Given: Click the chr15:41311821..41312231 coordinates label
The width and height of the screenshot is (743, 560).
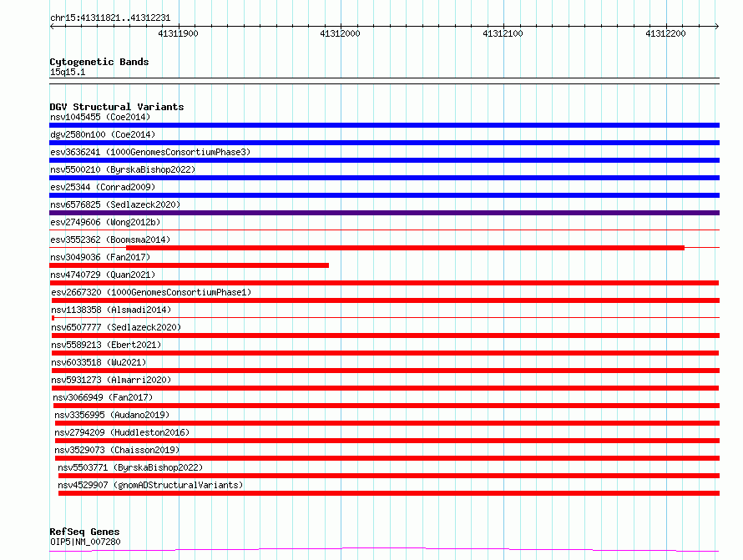Looking at the screenshot, I should [x=110, y=18].
